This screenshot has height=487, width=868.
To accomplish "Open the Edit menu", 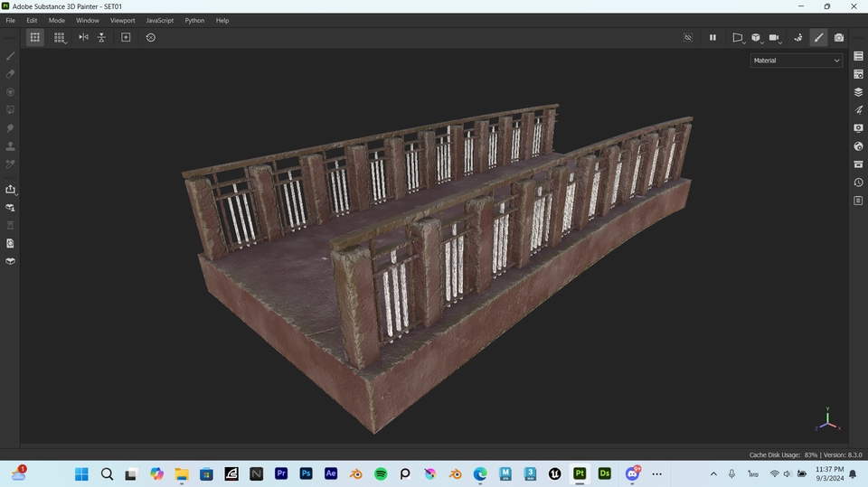I will (33, 21).
